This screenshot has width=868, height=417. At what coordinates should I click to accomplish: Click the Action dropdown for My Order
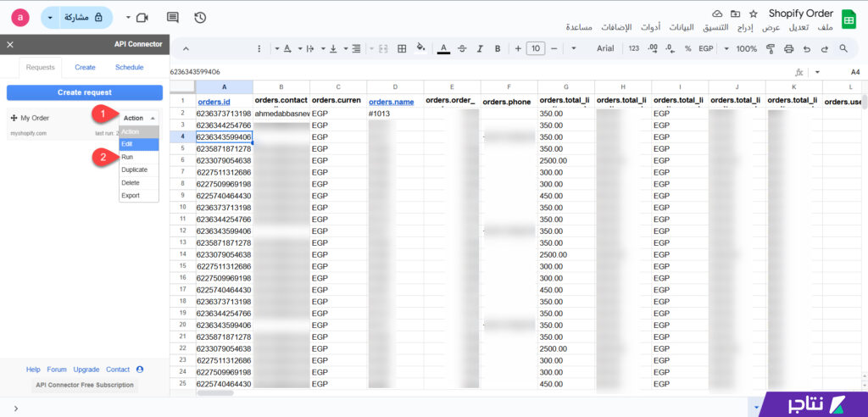pos(139,118)
